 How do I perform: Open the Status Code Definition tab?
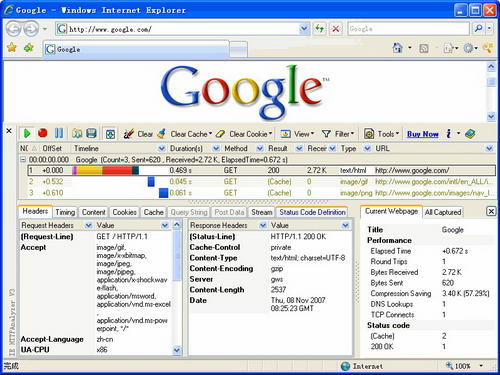tap(312, 212)
